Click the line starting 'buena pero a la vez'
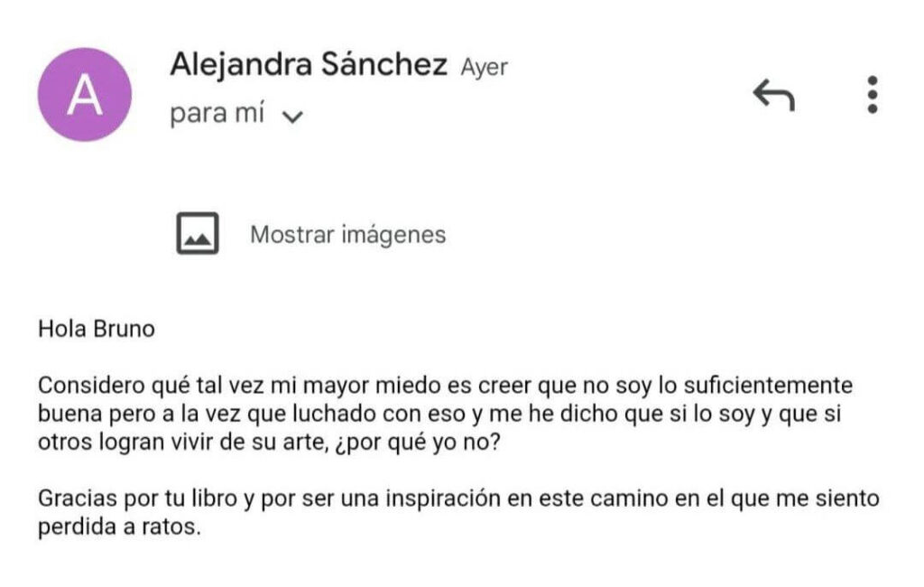 [x=439, y=415]
